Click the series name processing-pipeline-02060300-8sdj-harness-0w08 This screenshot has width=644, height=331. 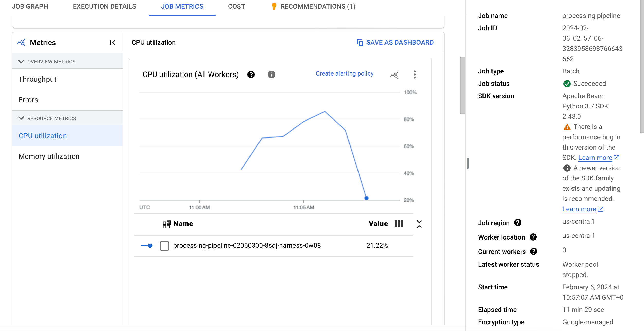coord(247,246)
